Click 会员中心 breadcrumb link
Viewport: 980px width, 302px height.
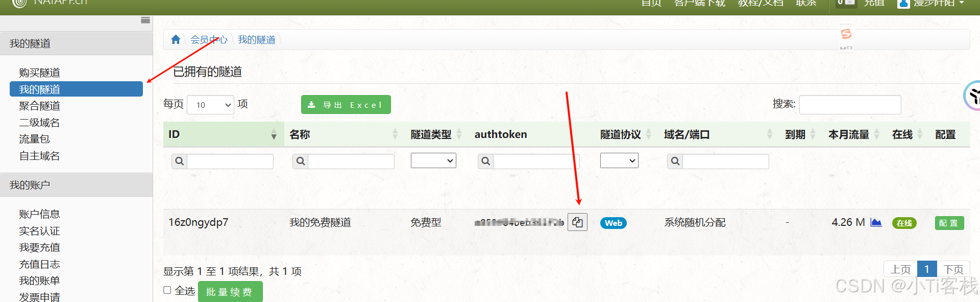click(209, 39)
